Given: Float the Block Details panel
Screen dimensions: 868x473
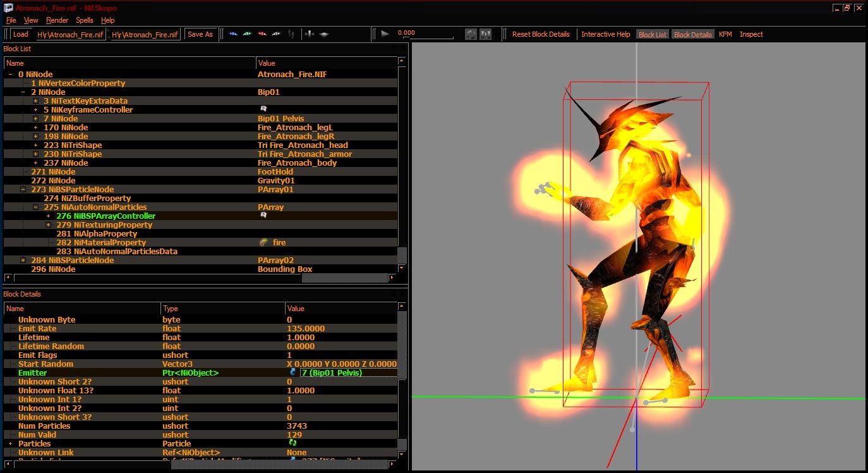Looking at the screenshot, I should pos(394,293).
